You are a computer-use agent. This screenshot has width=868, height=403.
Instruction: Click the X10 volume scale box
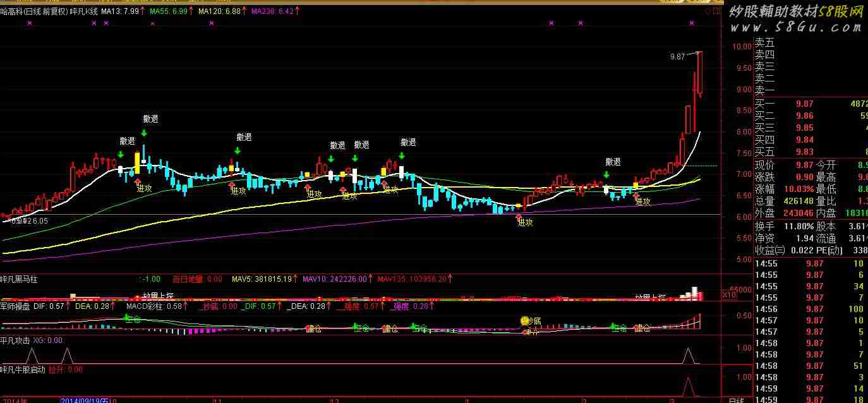(x=729, y=294)
